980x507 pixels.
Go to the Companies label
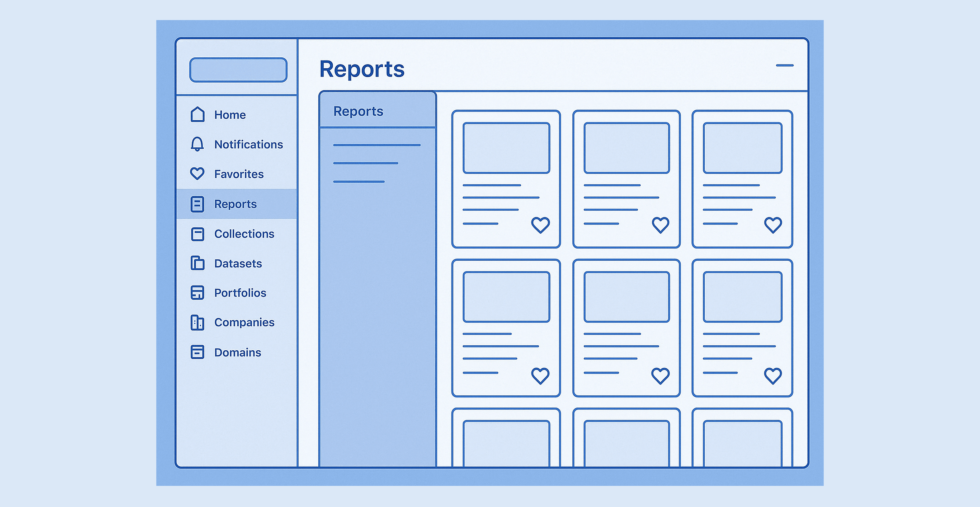[x=244, y=322]
